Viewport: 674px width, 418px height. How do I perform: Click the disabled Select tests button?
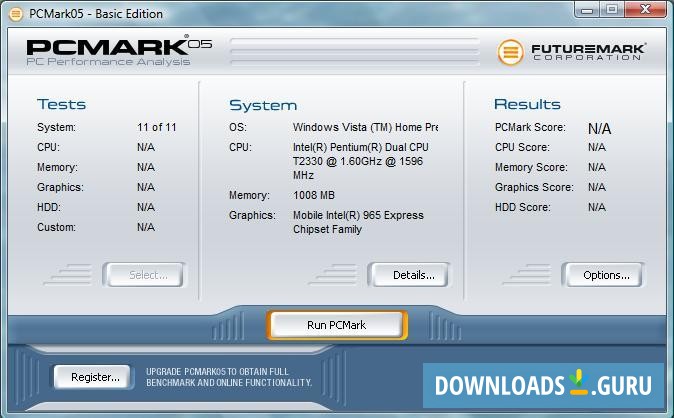click(144, 275)
